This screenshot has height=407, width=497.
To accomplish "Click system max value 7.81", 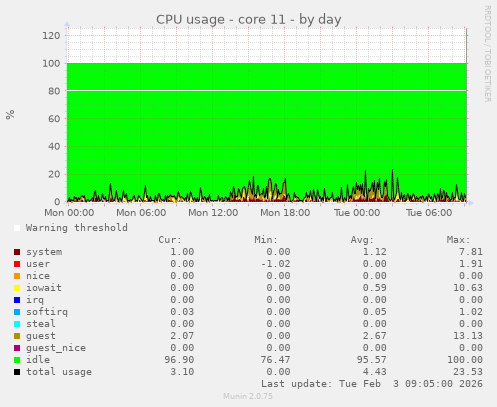I will pos(471,252).
